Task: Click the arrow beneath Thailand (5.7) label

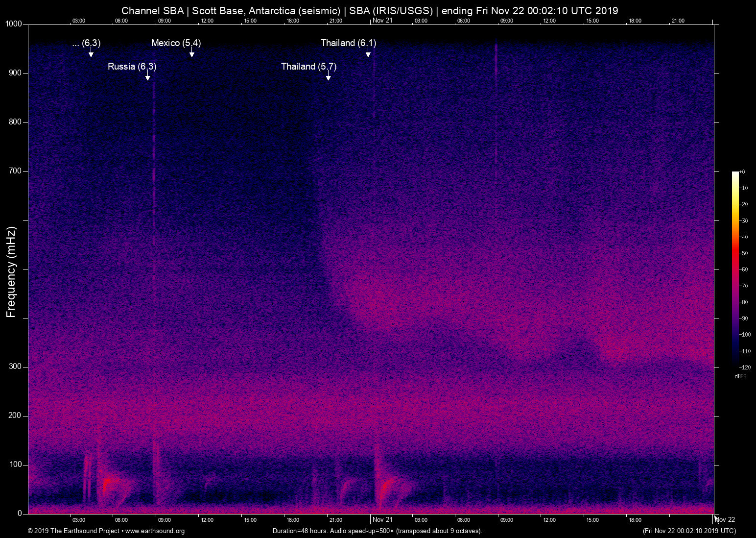Action: pyautogui.click(x=328, y=77)
